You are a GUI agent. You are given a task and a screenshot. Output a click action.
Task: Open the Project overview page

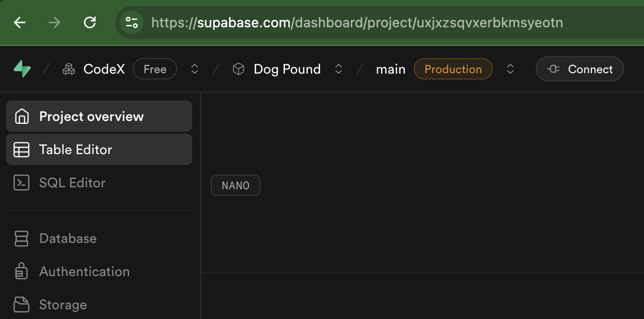(x=91, y=116)
